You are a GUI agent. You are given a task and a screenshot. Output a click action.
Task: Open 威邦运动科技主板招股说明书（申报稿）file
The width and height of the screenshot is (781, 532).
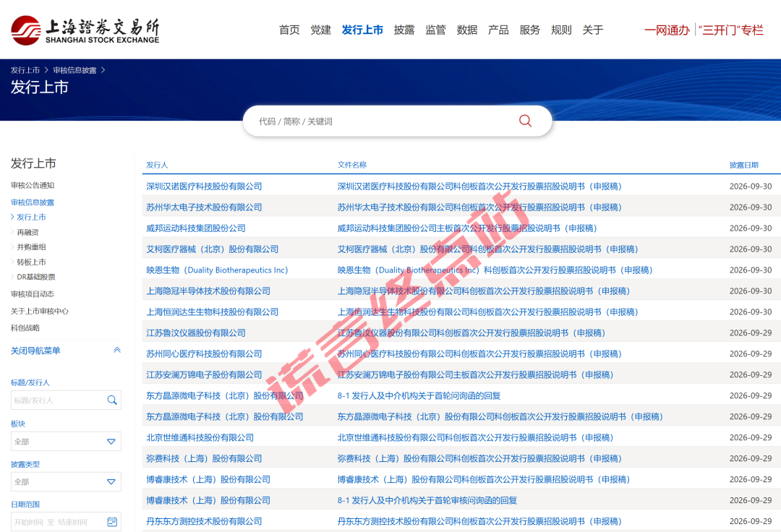click(466, 228)
